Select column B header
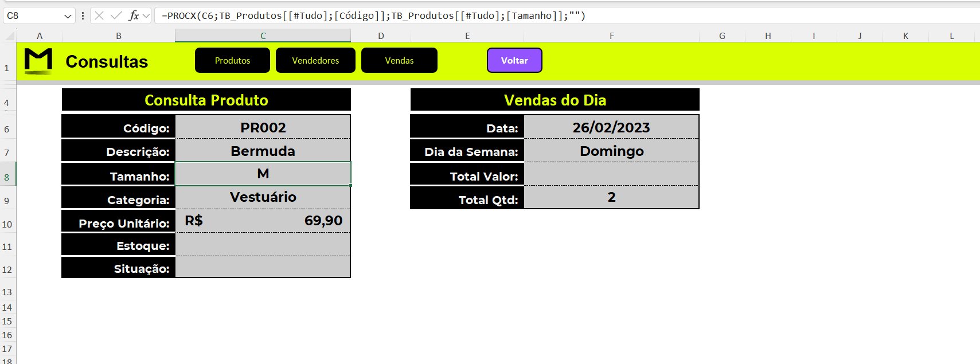Screen dimensions: 980x364 119,36
